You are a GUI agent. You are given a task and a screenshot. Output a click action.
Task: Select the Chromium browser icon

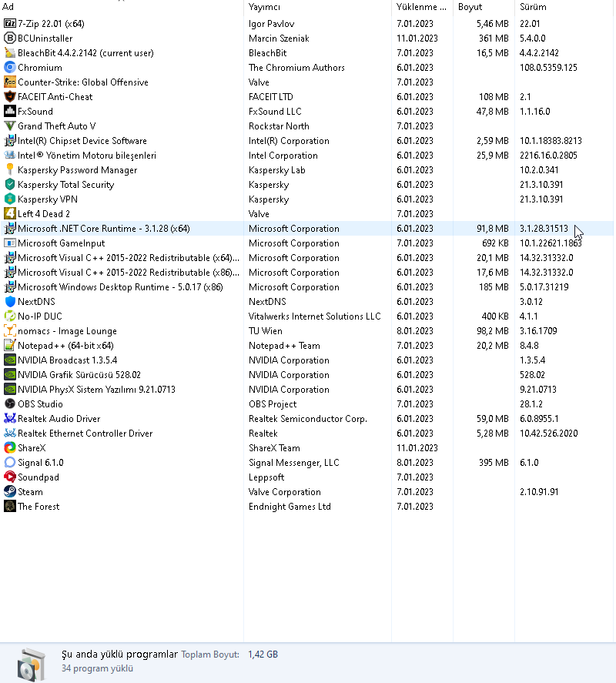9,68
